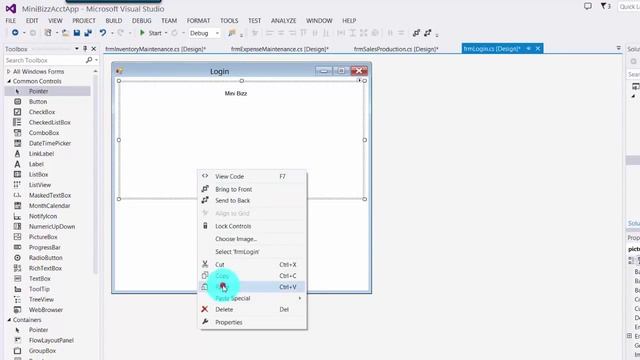This screenshot has height=360, width=640.
Task: Click the feedback chat bubble icon
Action: tap(588, 6)
